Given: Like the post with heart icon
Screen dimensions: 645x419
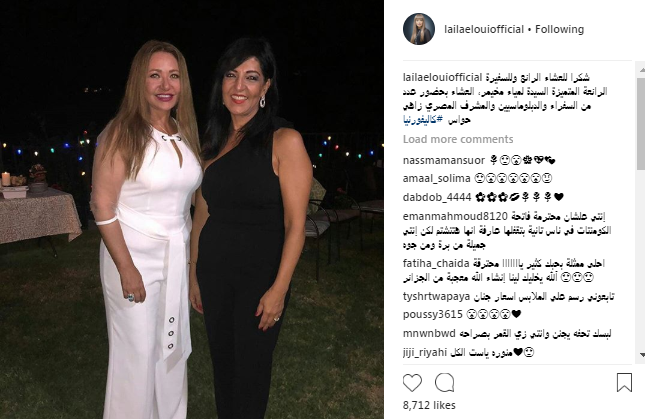Looking at the screenshot, I should pyautogui.click(x=412, y=383).
